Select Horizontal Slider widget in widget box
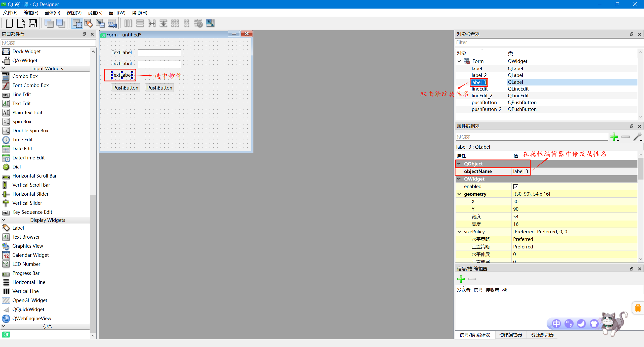The height and width of the screenshot is (347, 644). coord(30,194)
